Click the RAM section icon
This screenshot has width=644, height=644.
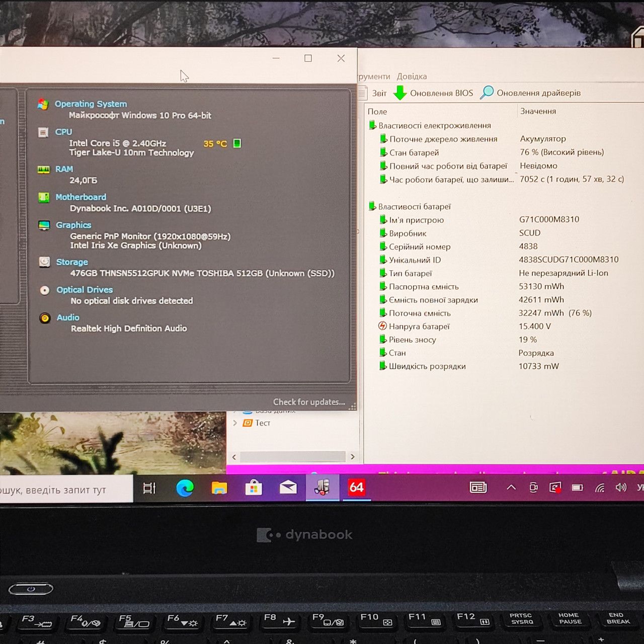[x=44, y=169]
